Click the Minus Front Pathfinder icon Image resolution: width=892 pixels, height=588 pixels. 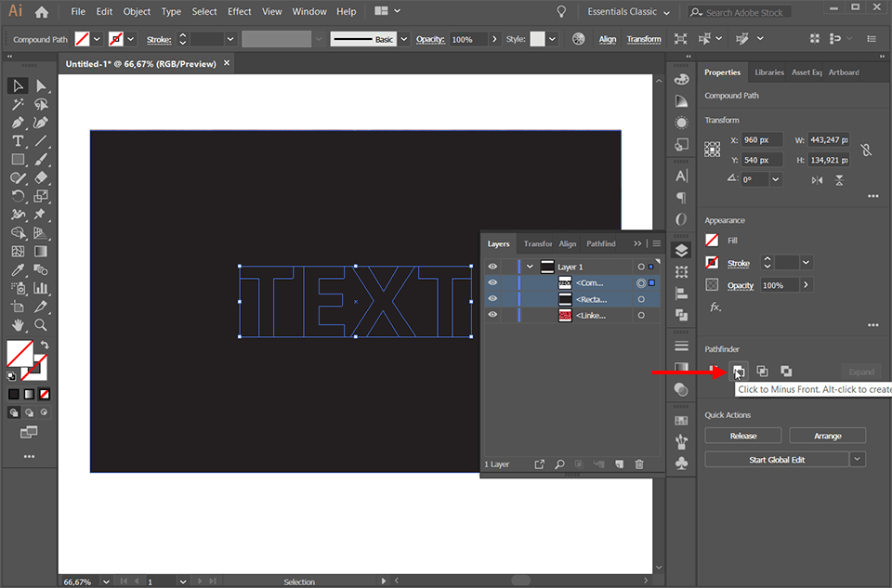(739, 371)
